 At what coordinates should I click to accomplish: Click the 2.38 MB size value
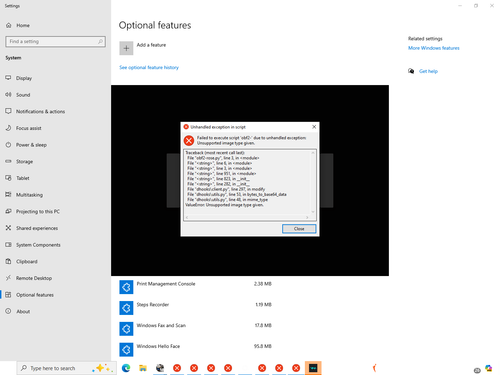tap(263, 284)
